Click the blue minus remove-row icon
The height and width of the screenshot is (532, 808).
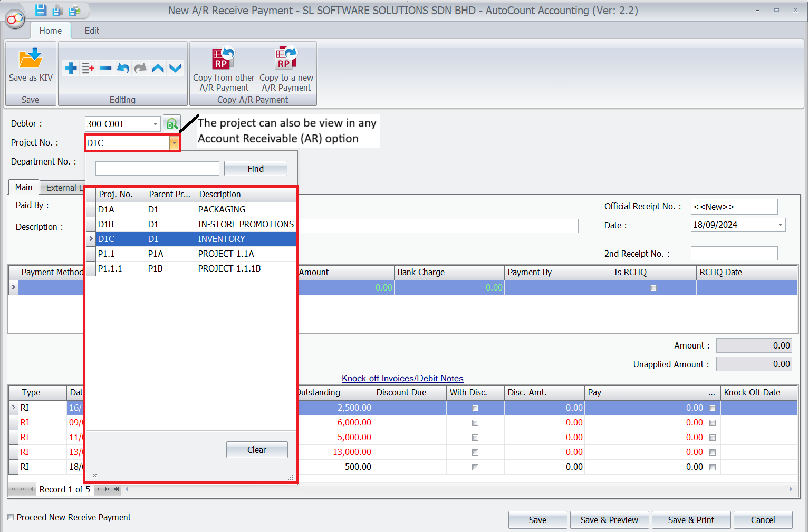pos(105,68)
